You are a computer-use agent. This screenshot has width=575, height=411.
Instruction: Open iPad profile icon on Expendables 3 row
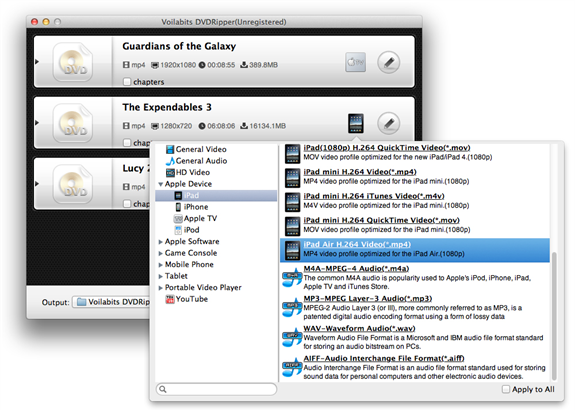(x=356, y=123)
